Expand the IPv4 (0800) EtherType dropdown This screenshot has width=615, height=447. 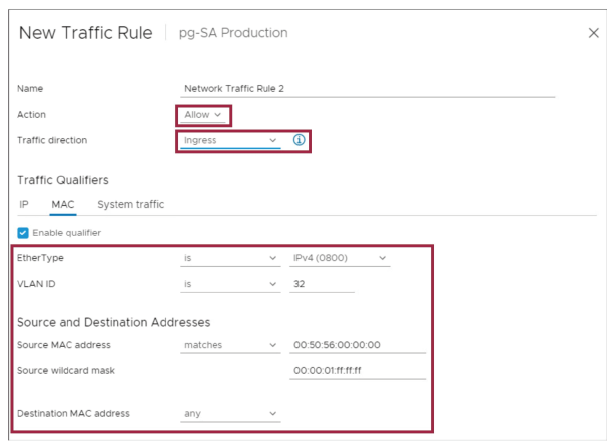tap(339, 259)
